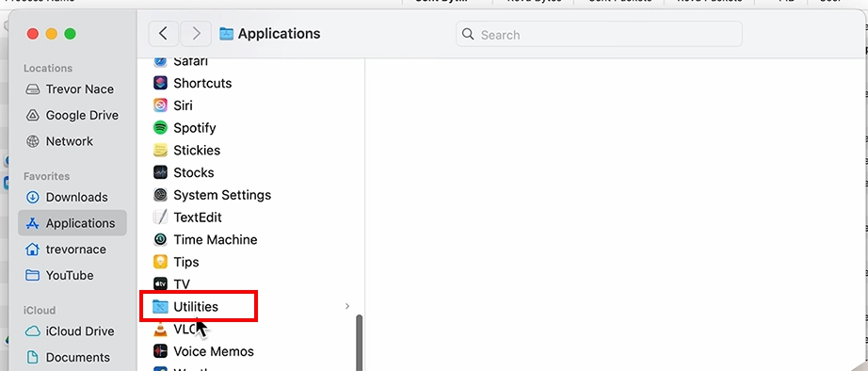Expand the Utilities folder chevron
This screenshot has width=868, height=371.
click(347, 306)
